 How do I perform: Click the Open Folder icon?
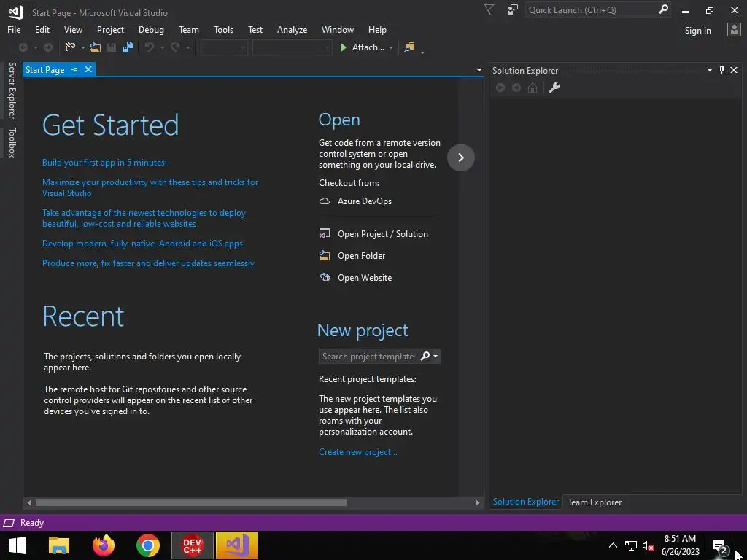[x=325, y=256]
